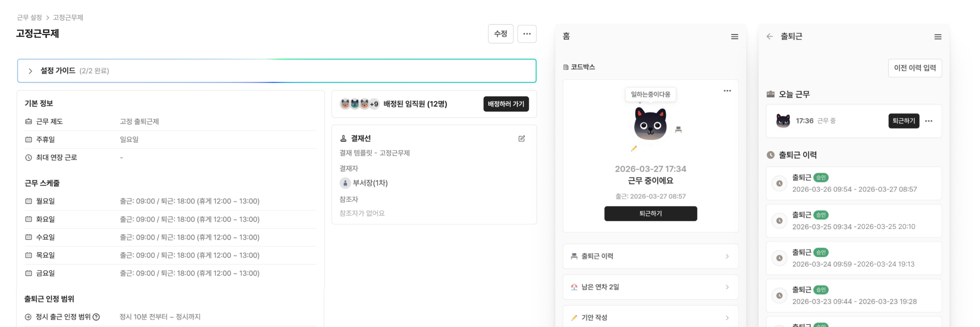This screenshot has width=980, height=327.
Task: Click the pencil icon under the cat avatar
Action: pos(634,148)
